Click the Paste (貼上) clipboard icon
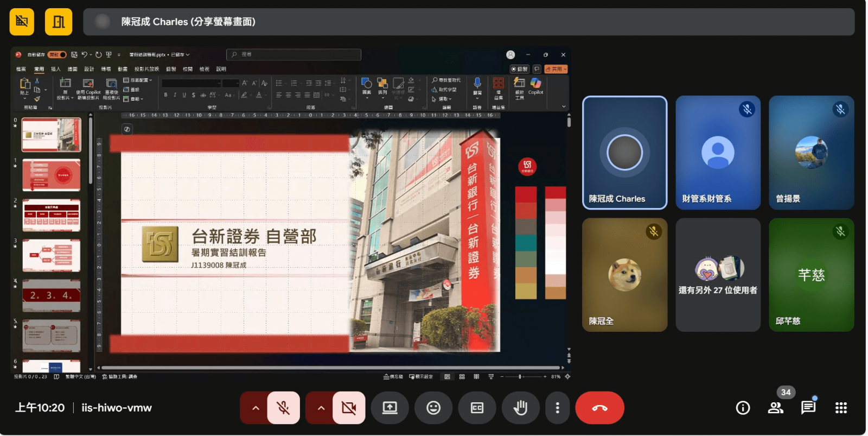 pos(24,84)
